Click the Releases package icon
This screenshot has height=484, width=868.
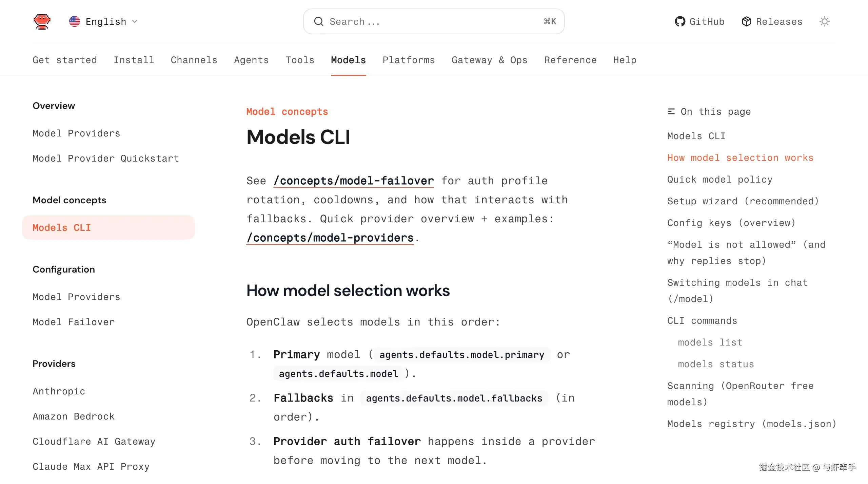click(746, 22)
